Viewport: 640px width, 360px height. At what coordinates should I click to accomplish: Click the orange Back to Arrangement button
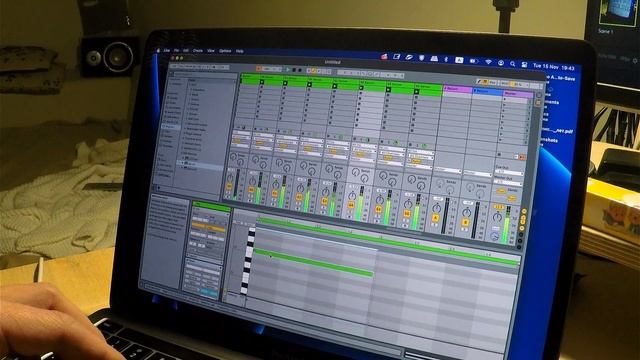pyautogui.click(x=522, y=157)
